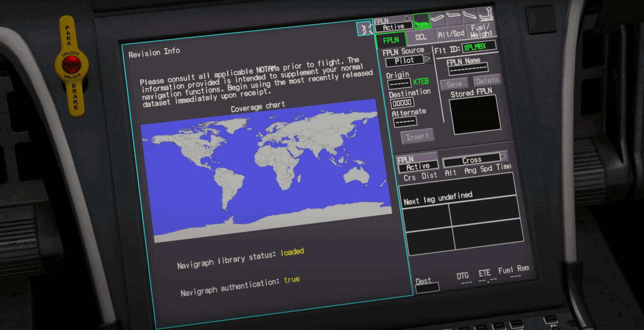
Task: Select the descent phase aircraft icon
Action: click(469, 16)
